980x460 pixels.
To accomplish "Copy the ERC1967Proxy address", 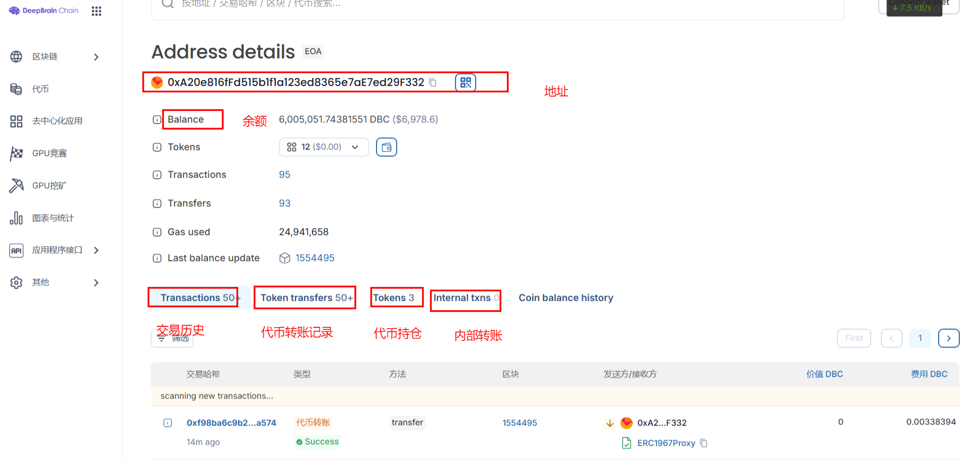I will 704,443.
